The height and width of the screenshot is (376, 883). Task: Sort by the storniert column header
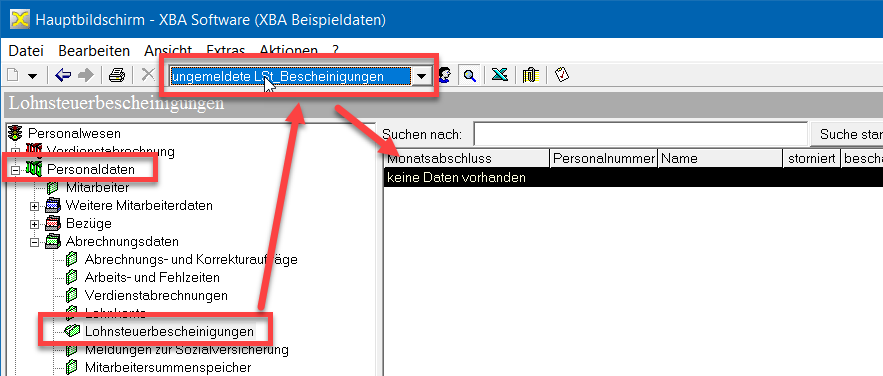coord(811,159)
